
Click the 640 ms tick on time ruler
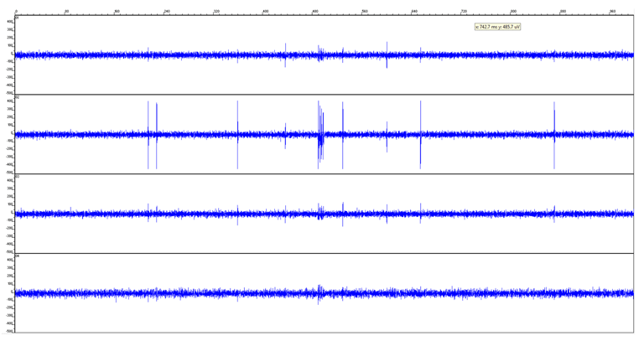pyautogui.click(x=414, y=12)
